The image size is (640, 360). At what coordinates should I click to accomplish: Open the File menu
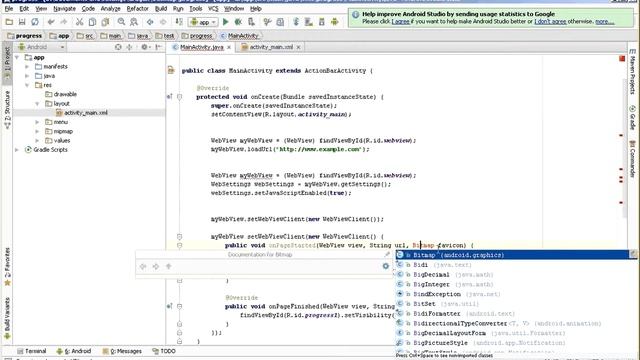click(x=9, y=9)
